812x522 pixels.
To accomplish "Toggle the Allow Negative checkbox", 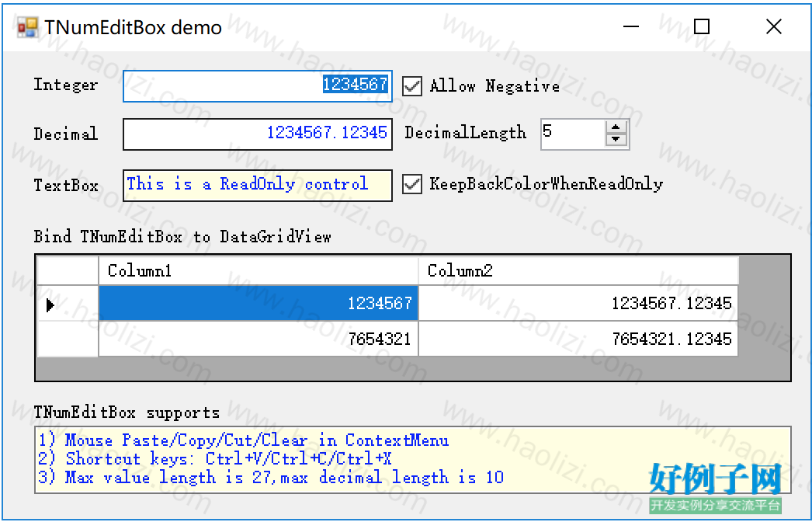I will [412, 85].
